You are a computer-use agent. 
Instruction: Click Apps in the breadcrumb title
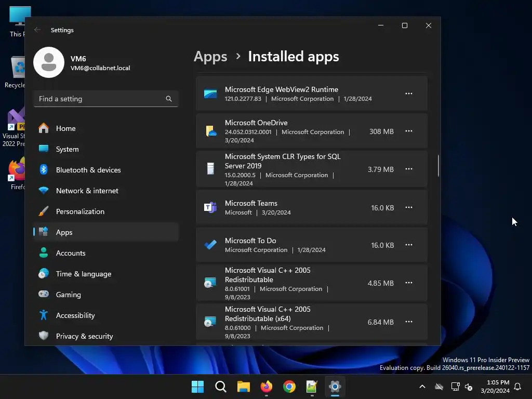[x=210, y=57]
